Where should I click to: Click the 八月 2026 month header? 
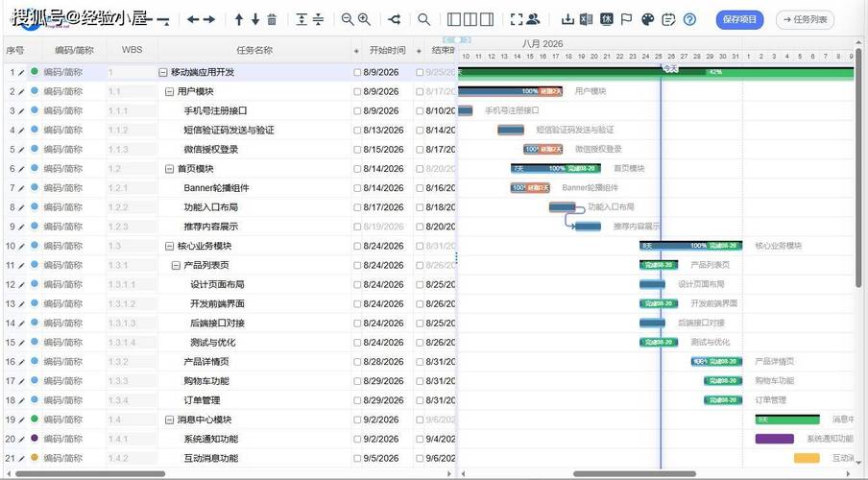click(x=542, y=43)
